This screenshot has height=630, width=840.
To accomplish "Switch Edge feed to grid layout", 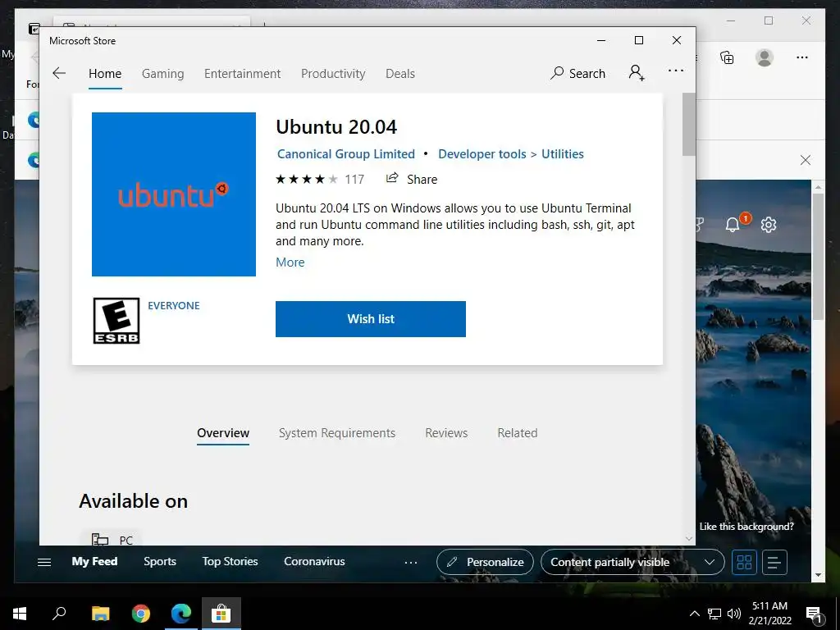I will pyautogui.click(x=744, y=562).
